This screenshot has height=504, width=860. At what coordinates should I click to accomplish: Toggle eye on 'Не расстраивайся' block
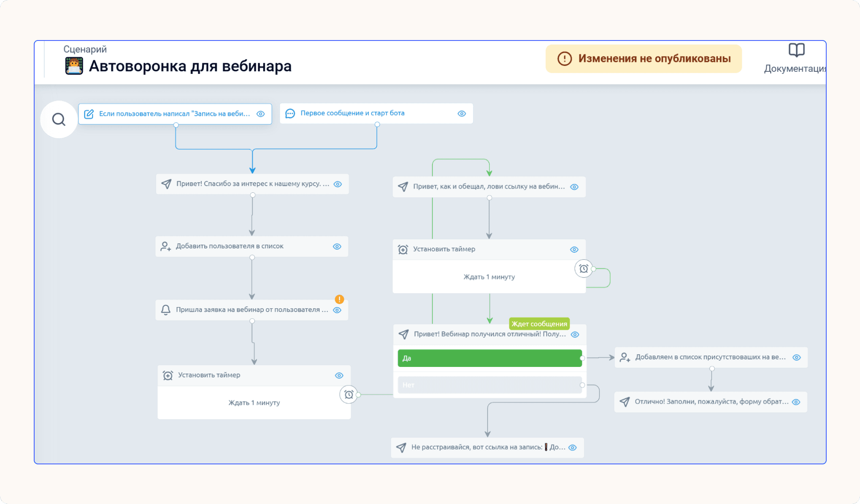(x=572, y=447)
